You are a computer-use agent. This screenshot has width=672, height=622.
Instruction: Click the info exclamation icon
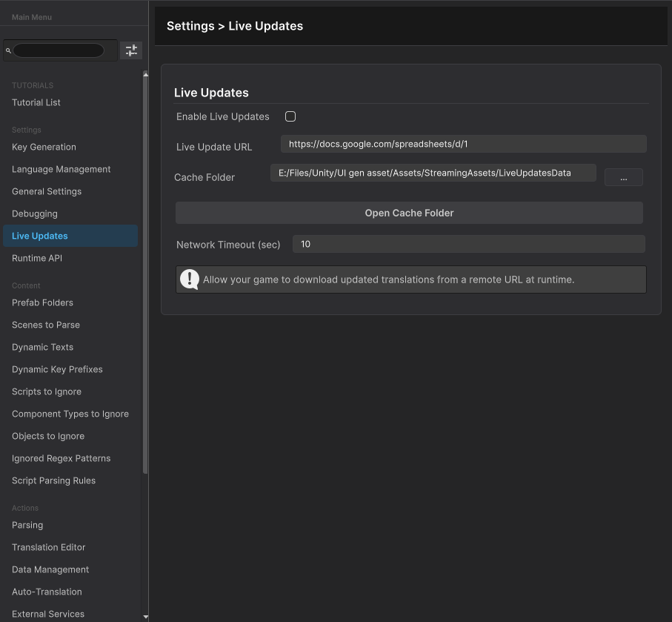click(190, 279)
